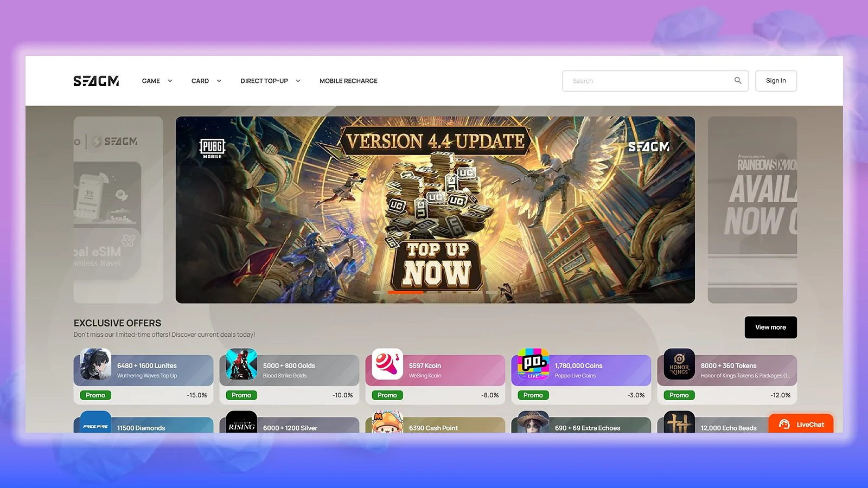868x488 pixels.
Task: Open the DIRECT TOP-UP navigation menu
Action: pyautogui.click(x=264, y=81)
